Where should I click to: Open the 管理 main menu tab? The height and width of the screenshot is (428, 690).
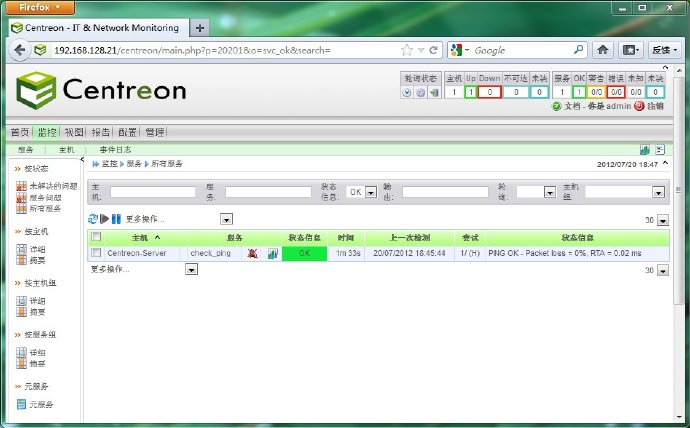tap(154, 132)
